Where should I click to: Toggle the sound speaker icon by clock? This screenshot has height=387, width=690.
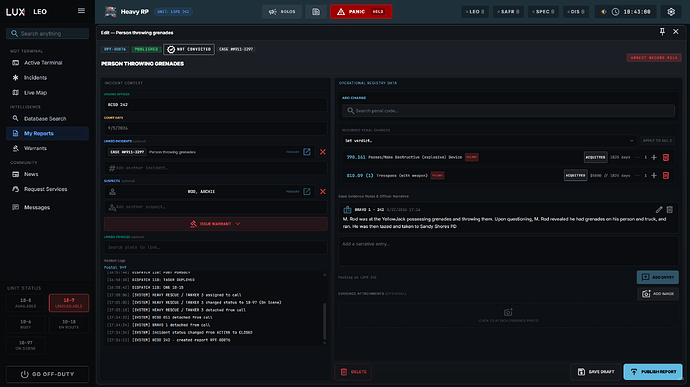(604, 12)
